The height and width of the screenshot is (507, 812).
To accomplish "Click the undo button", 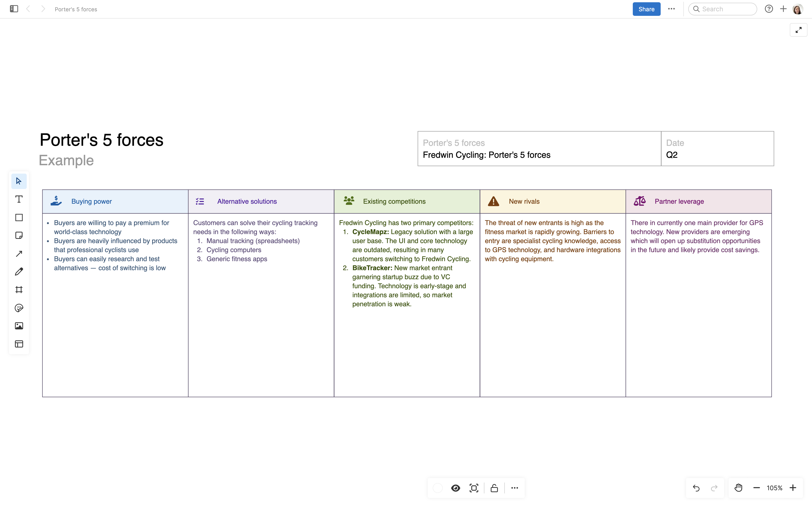I will [x=696, y=488].
